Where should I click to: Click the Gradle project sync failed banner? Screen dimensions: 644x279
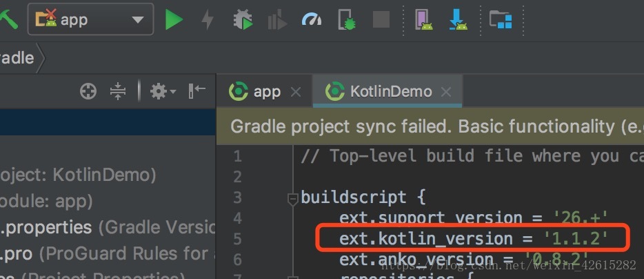(x=430, y=127)
